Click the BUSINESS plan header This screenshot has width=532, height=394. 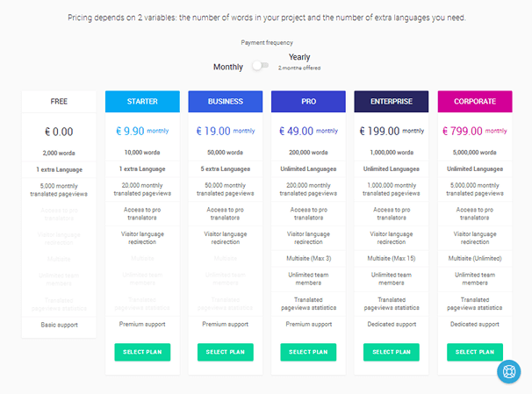226,102
